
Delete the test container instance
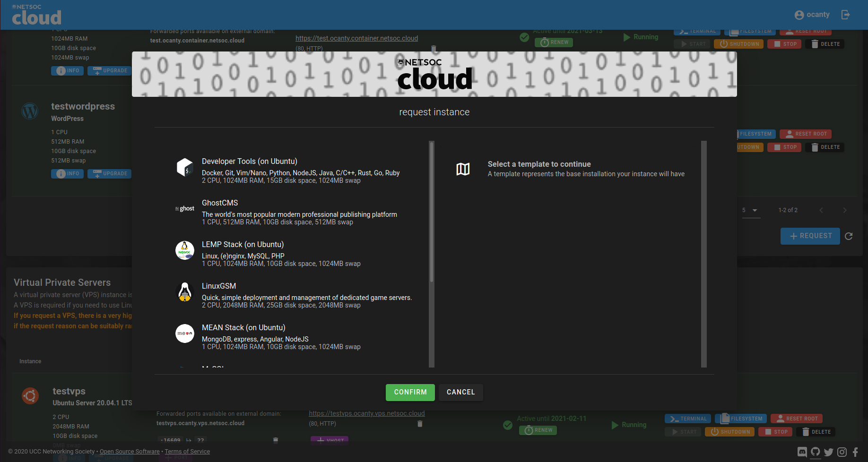(x=825, y=44)
